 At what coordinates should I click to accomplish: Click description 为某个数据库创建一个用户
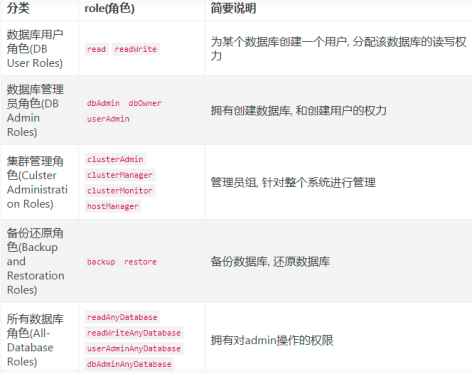[338, 49]
